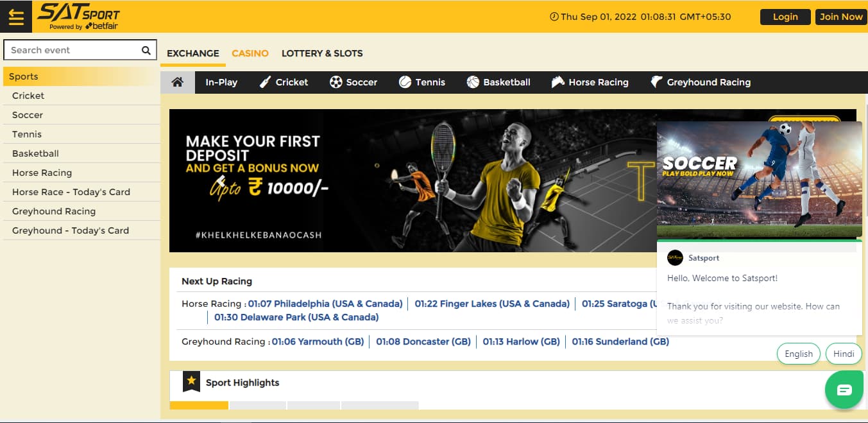Viewport: 868px width, 423px height.
Task: Open Horse Race - Today's Card
Action: 81,192
